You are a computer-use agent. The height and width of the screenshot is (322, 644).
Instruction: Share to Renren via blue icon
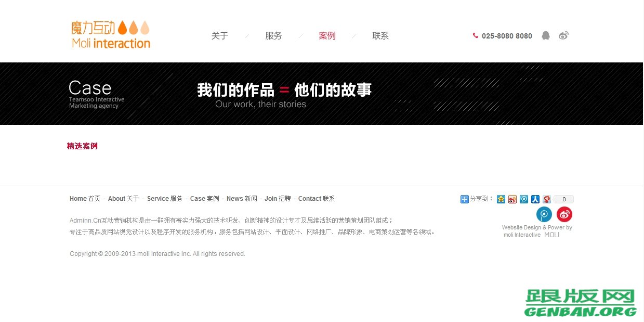point(535,199)
